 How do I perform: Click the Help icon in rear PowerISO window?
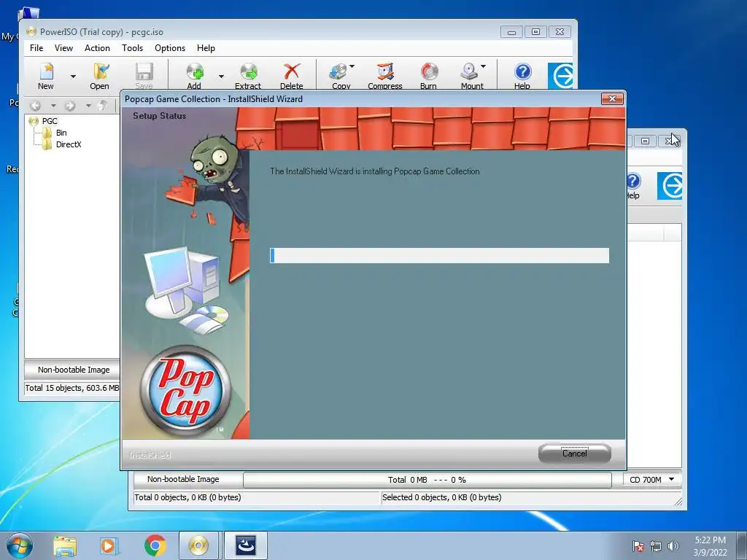(633, 186)
